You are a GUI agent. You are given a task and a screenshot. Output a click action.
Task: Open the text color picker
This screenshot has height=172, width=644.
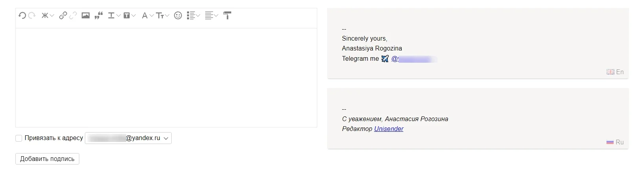pos(114,16)
